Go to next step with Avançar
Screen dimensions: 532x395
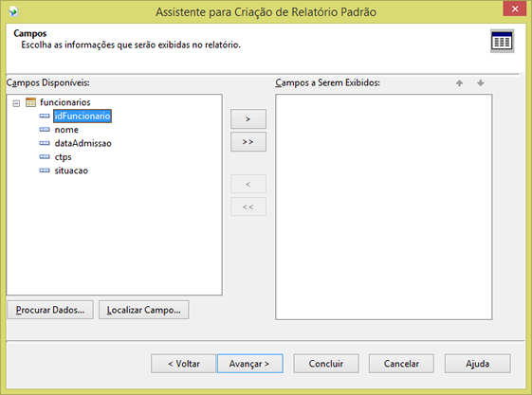250,364
